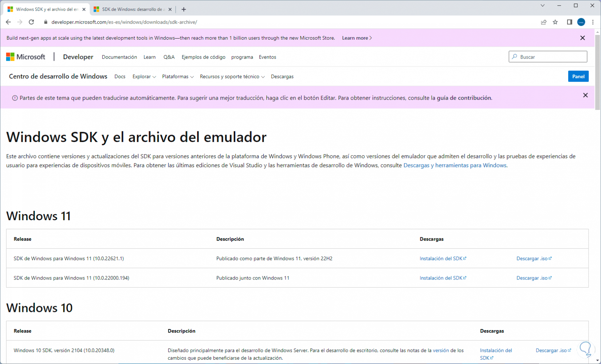Follow the 'Learn more' banner link
The height and width of the screenshot is (364, 601).
pos(357,38)
